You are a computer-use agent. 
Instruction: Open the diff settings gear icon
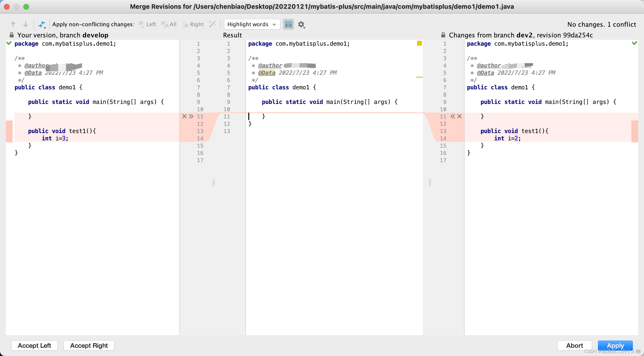(301, 24)
